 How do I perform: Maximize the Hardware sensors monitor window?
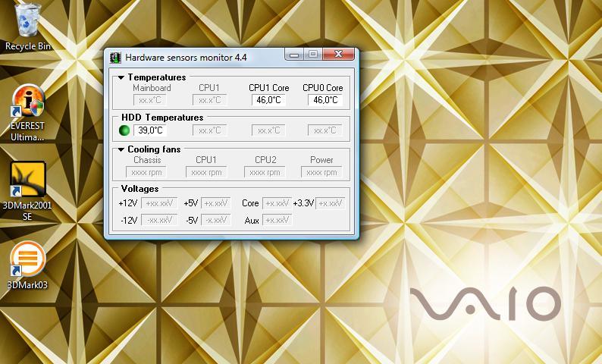[x=313, y=55]
